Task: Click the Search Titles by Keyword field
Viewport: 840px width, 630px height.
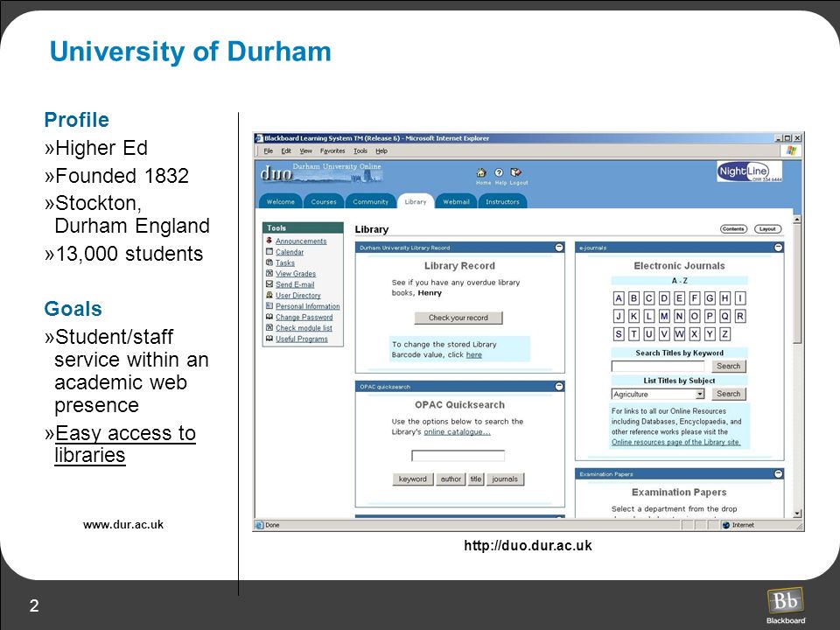Action: coord(658,366)
